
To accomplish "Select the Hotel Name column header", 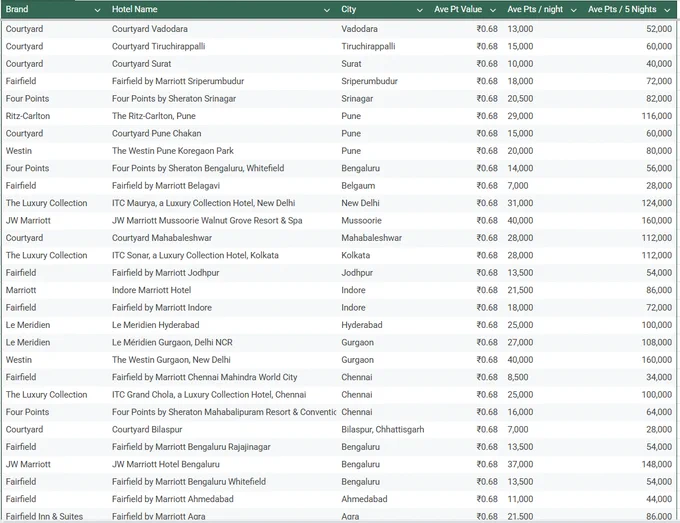I will tap(134, 9).
